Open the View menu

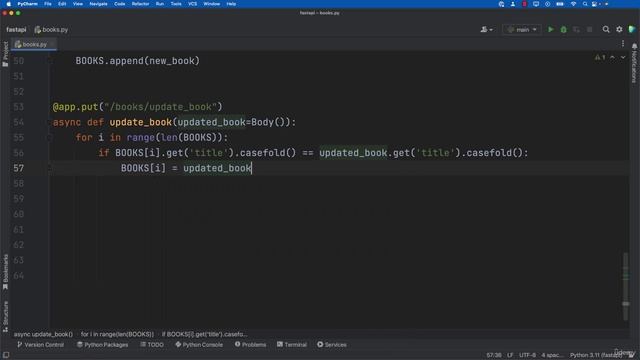pos(78,4)
